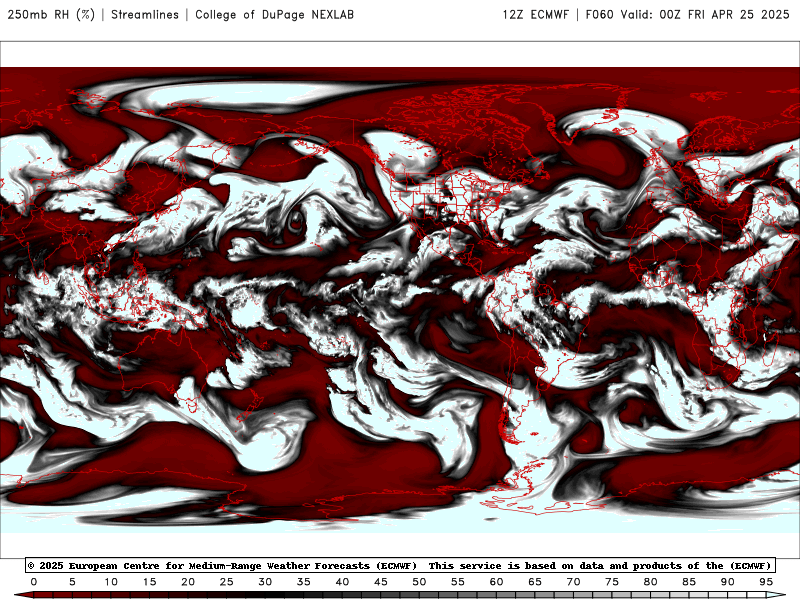Image resolution: width=800 pixels, height=600 pixels.
Task: Click the "80" colorbar label
Action: point(651,582)
